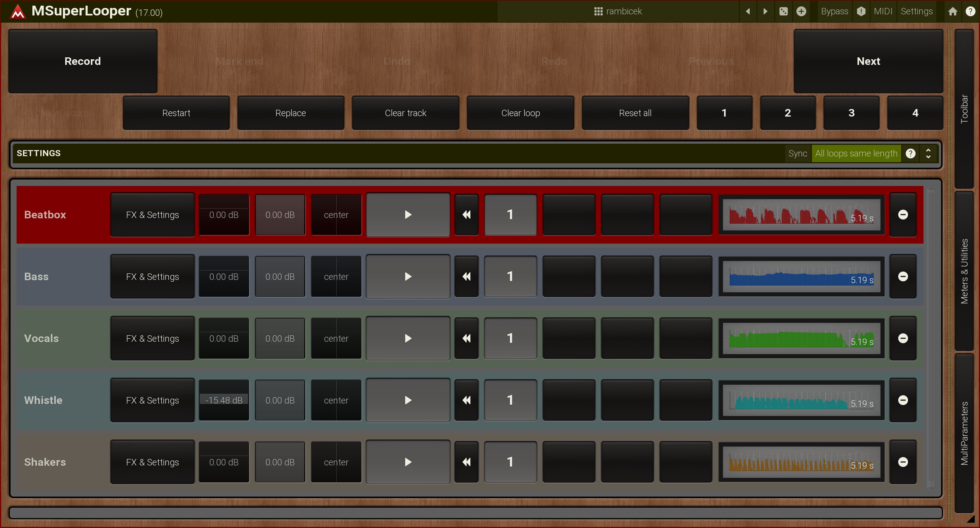Click the home icon in title bar

point(952,11)
